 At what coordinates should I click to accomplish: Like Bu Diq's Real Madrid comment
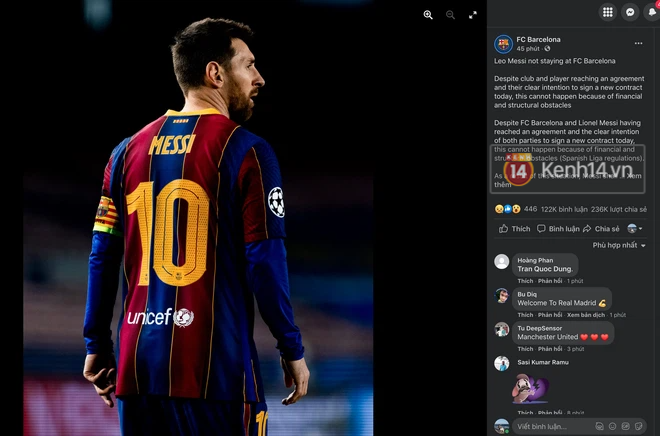pyautogui.click(x=525, y=315)
